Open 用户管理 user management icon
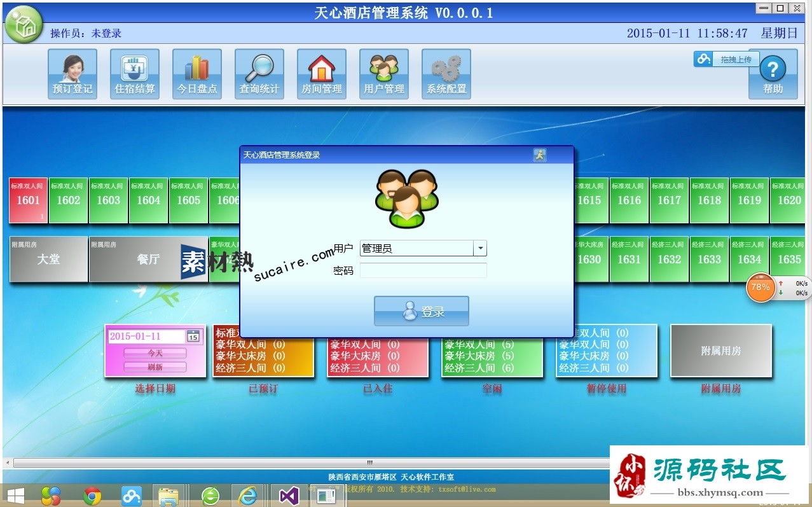Screen dimensions: 812x507 point(384,74)
